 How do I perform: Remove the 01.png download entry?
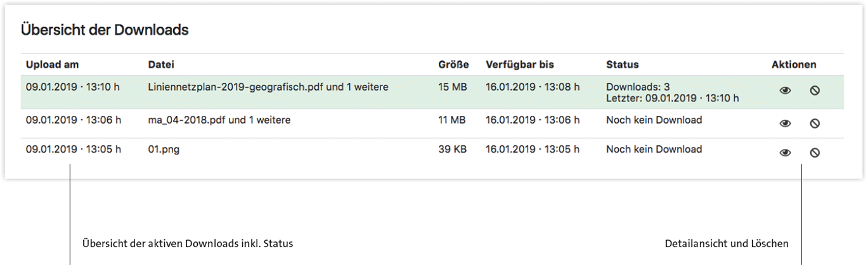coord(815,153)
